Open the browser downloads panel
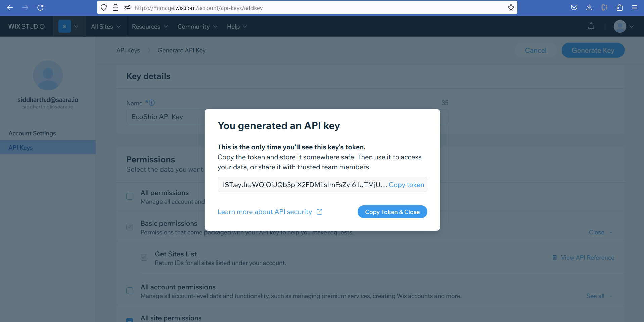Viewport: 644px width, 322px height. pyautogui.click(x=589, y=7)
